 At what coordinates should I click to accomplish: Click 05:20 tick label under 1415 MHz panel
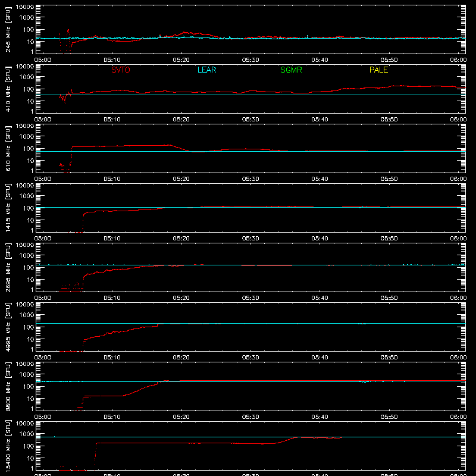[181, 239]
